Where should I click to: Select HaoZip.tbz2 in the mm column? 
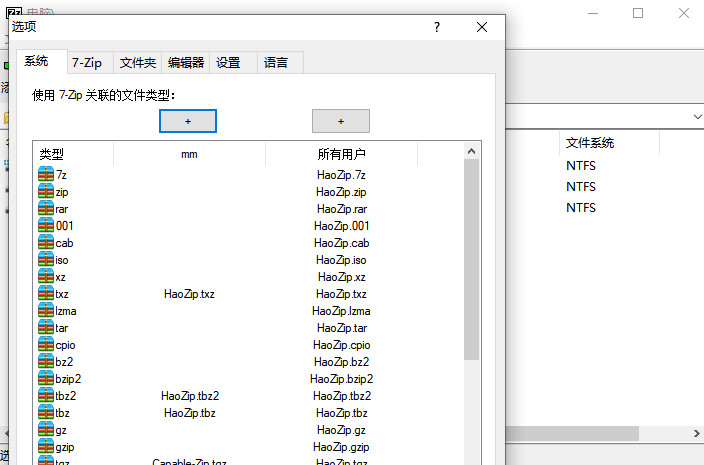pyautogui.click(x=190, y=396)
